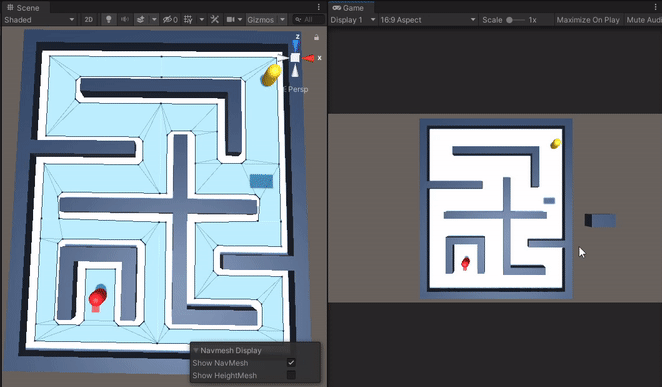Open the Shaded draw mode dropdown
Image resolution: width=662 pixels, height=387 pixels.
pyautogui.click(x=39, y=20)
